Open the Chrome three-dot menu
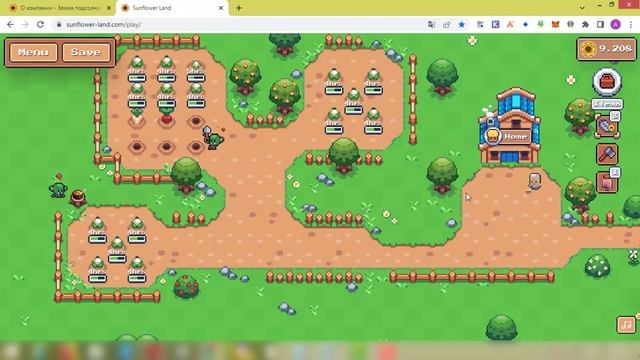 (x=631, y=24)
